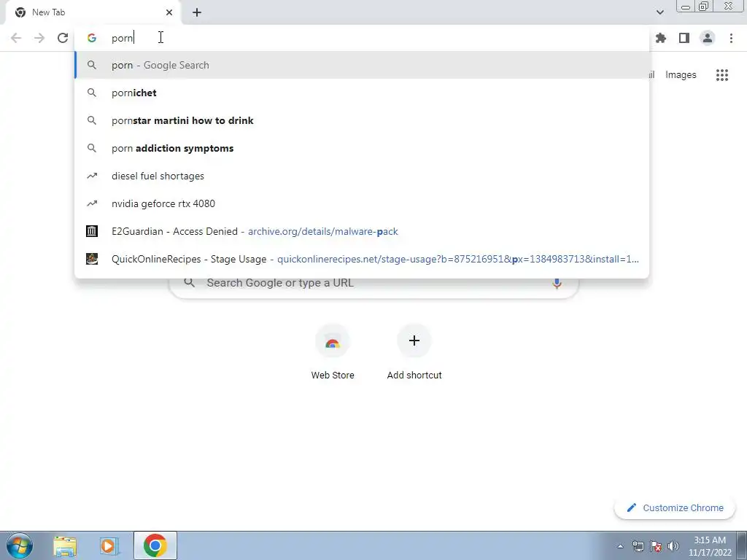Click the QuickOnlineRecipes favicon icon
Image resolution: width=747 pixels, height=560 pixels.
[92, 259]
